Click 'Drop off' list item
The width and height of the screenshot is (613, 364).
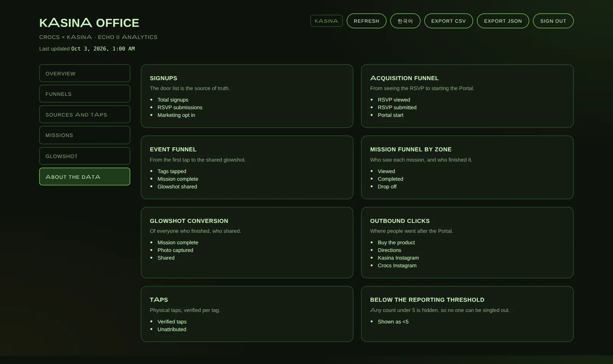pos(387,187)
